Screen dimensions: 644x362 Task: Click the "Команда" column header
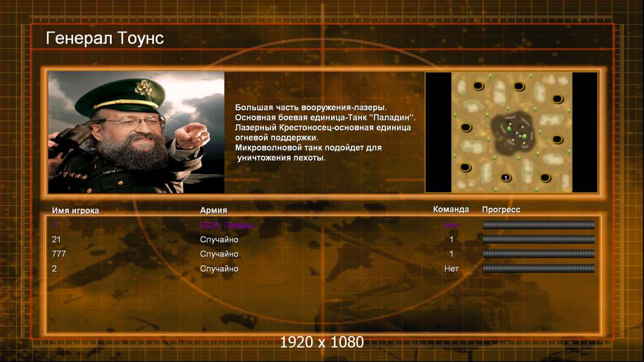[x=451, y=209]
